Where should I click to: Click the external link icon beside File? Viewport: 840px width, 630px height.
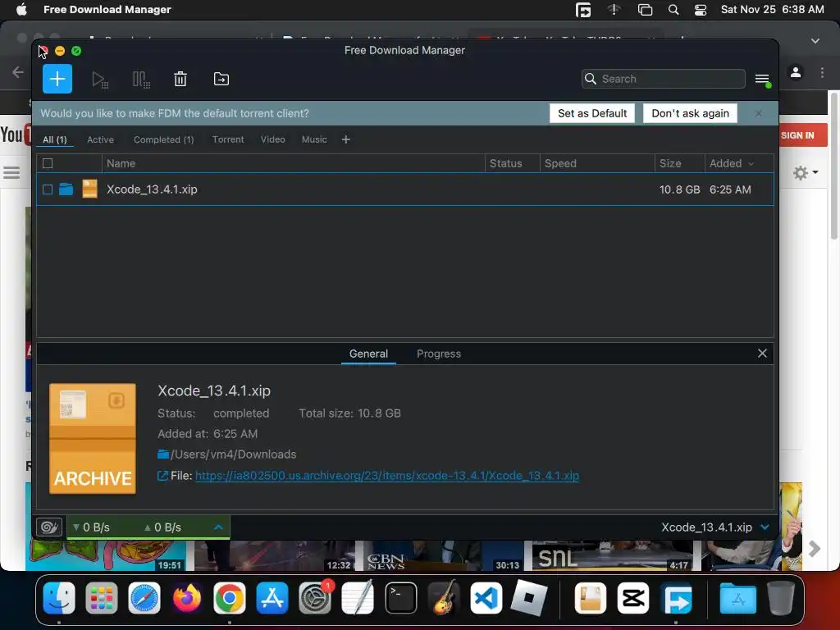[162, 476]
